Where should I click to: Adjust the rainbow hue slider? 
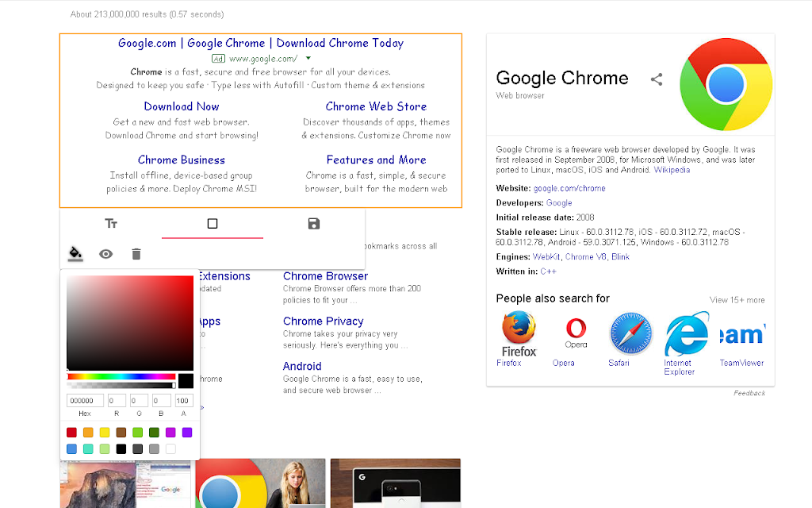tap(121, 376)
